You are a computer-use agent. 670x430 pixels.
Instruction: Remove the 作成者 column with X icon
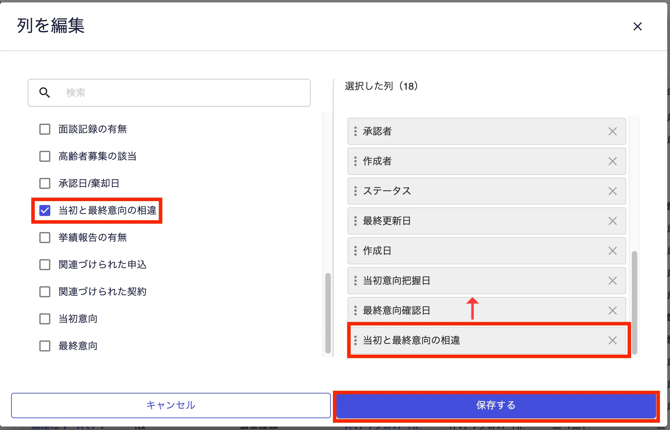click(612, 161)
